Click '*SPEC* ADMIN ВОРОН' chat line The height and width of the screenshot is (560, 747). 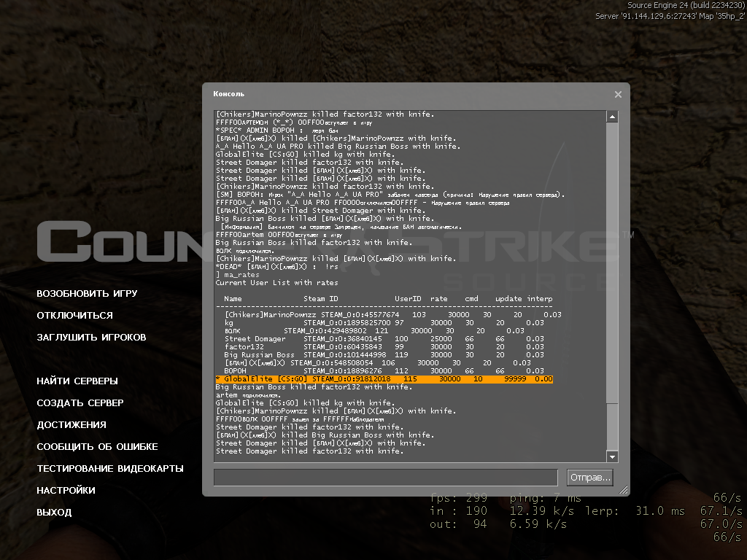(277, 131)
